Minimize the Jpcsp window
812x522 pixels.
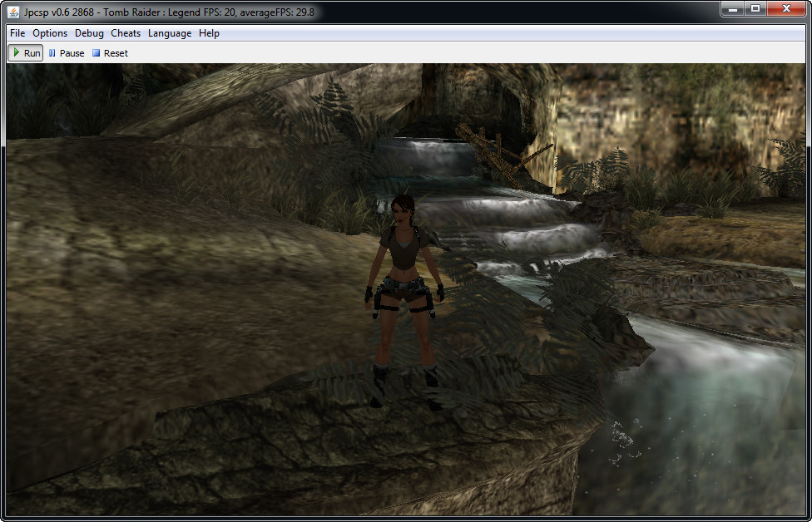click(x=732, y=9)
